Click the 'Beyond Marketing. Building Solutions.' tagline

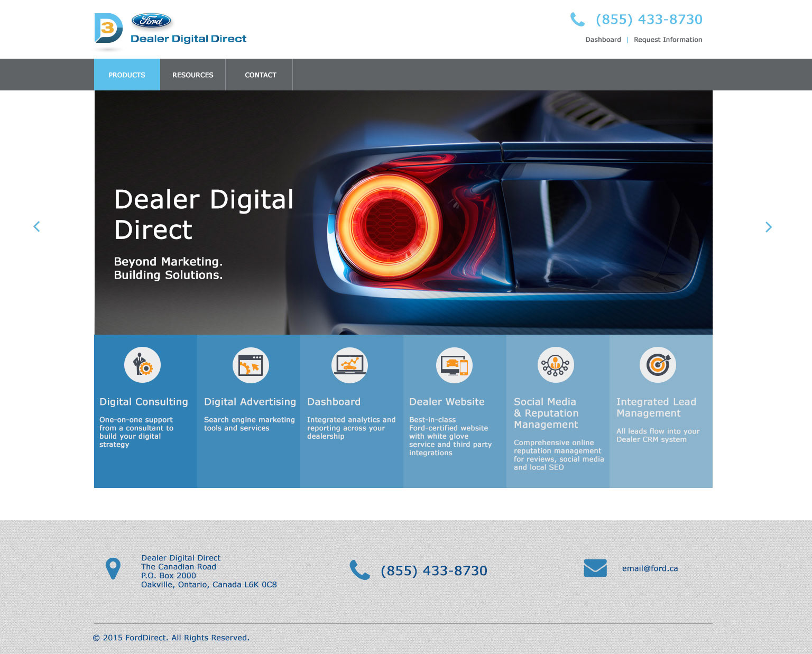(168, 268)
